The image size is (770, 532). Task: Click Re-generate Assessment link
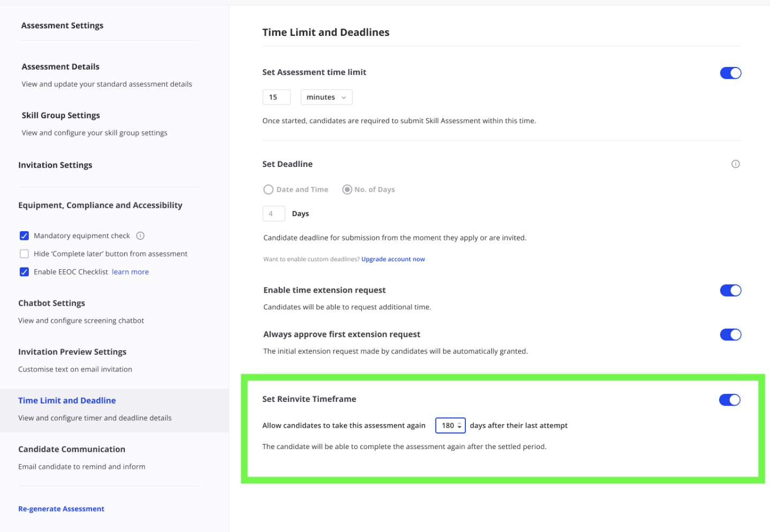point(61,509)
